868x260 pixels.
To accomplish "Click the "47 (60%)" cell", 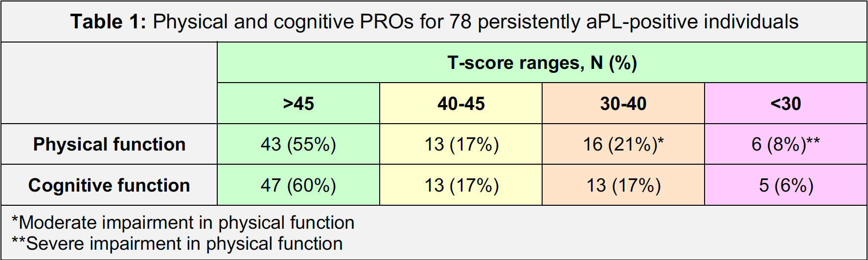I will (298, 185).
